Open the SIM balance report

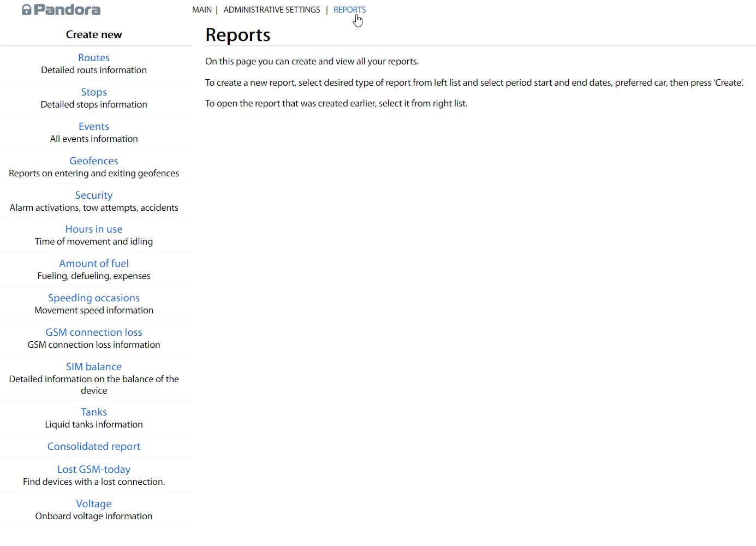pos(94,366)
